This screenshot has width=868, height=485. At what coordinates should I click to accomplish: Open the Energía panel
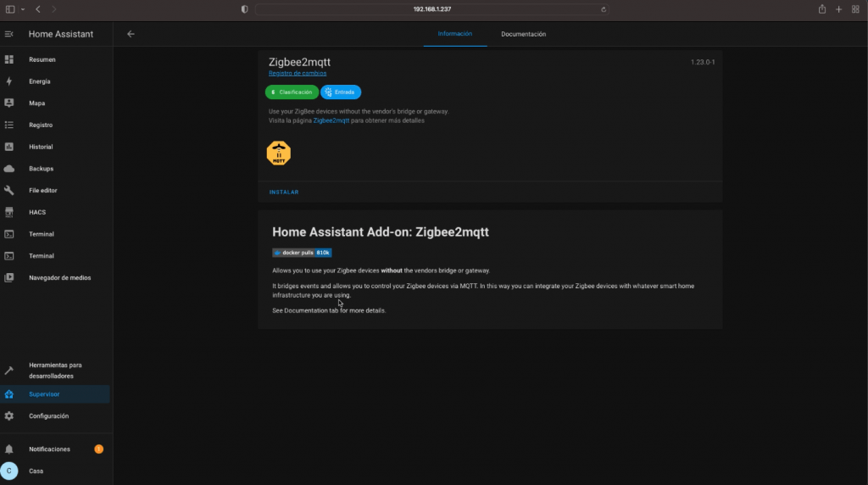coord(40,81)
